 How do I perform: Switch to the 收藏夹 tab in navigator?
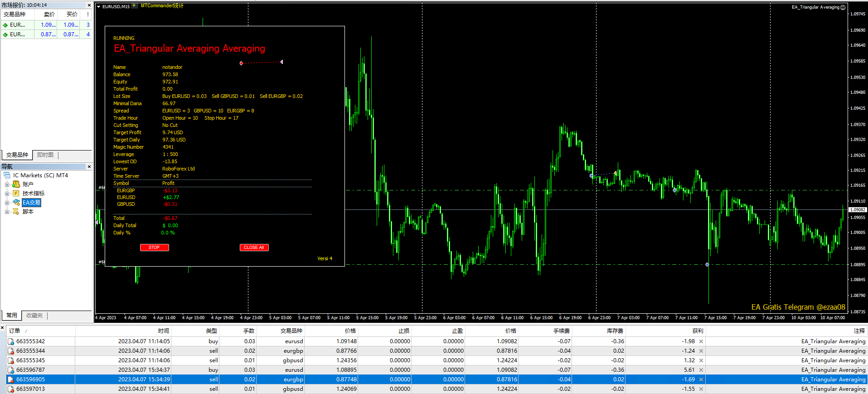[x=34, y=316]
